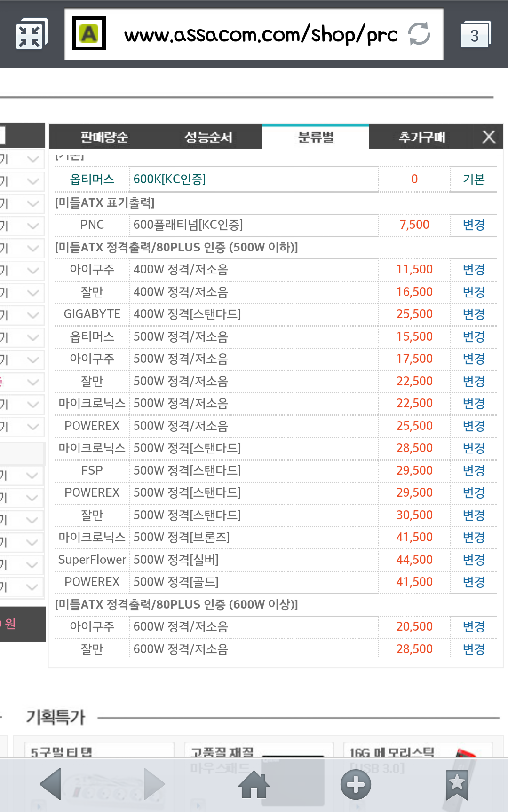This screenshot has height=812, width=508.
Task: Tap 변경 for 마이크로닉스 500W 브론즈
Action: click(x=474, y=537)
